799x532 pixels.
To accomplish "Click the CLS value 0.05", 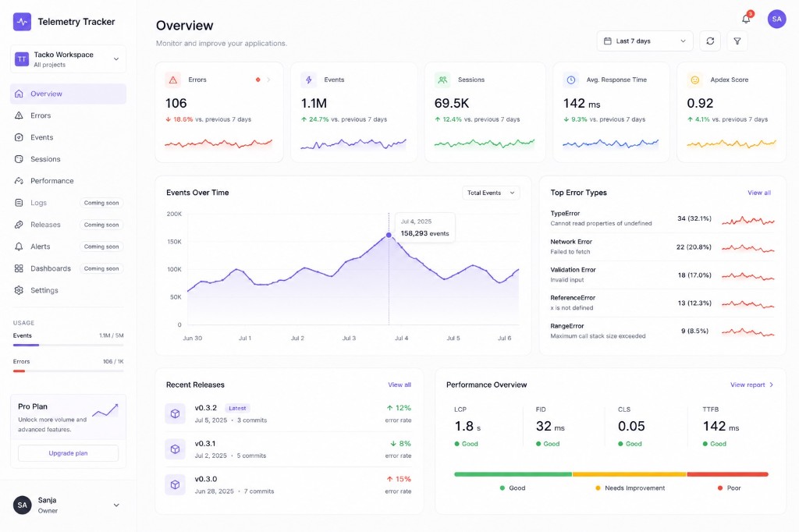I will pyautogui.click(x=631, y=426).
